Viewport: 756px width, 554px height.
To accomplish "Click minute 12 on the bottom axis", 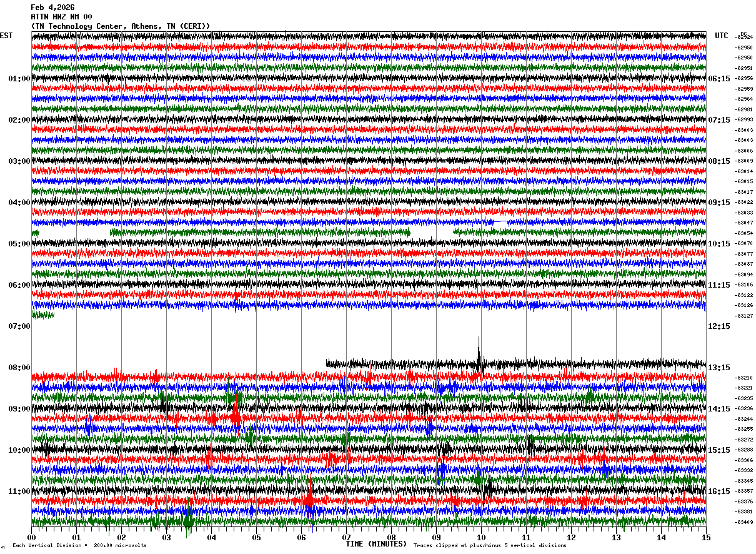I will pos(571,537).
